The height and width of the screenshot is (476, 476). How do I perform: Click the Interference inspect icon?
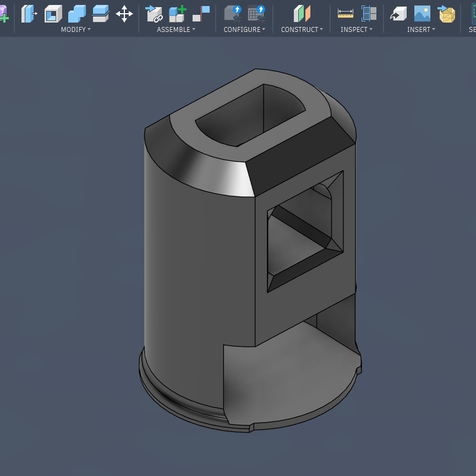(x=369, y=13)
